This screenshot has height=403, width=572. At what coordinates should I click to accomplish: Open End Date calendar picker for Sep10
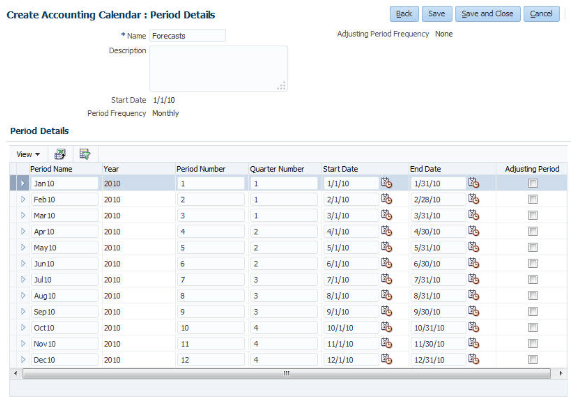(x=474, y=311)
